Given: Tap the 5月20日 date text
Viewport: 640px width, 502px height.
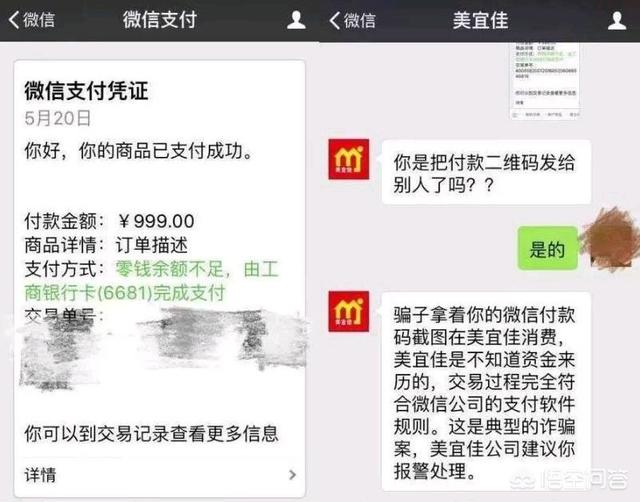Looking at the screenshot, I should pyautogui.click(x=58, y=118).
